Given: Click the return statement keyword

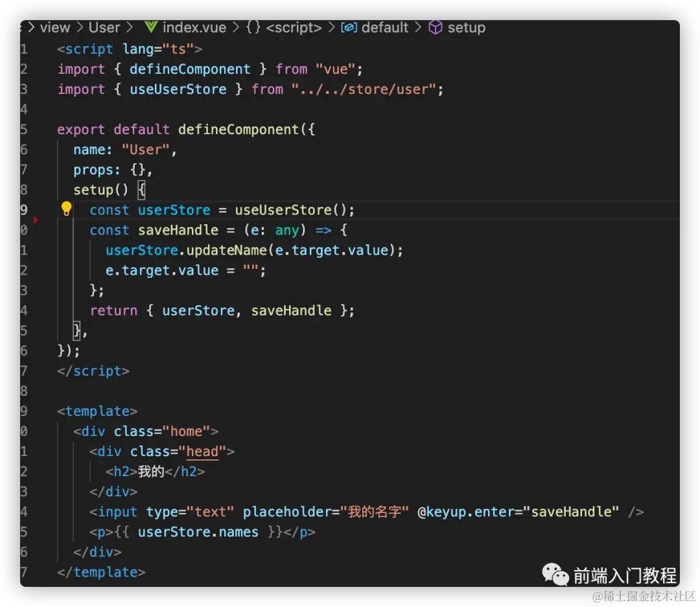Looking at the screenshot, I should (x=113, y=311).
